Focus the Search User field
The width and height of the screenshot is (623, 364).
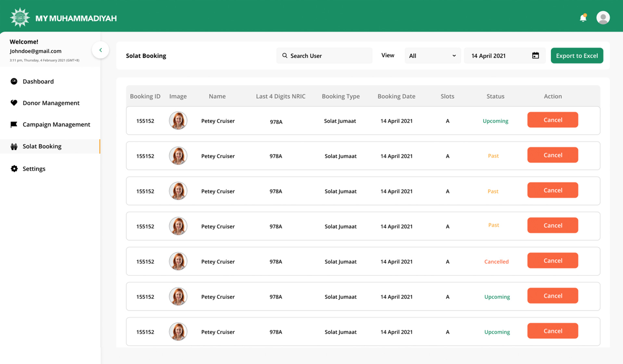point(324,56)
